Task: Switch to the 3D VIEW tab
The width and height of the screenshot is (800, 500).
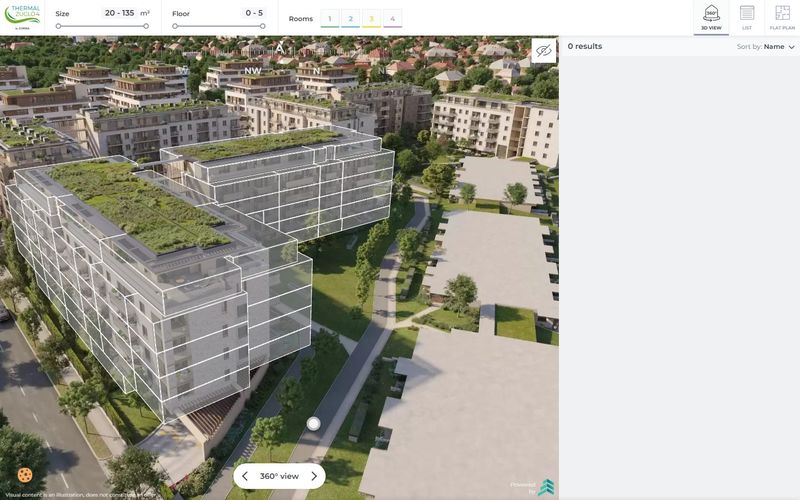Action: coord(711,18)
